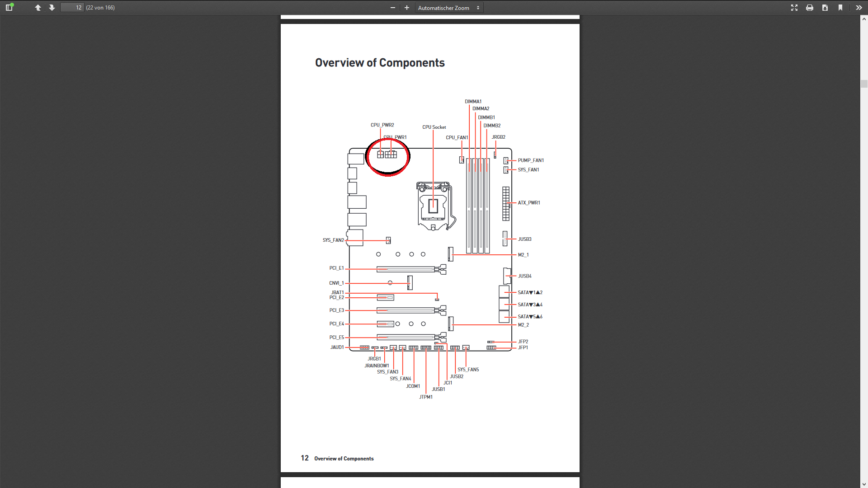
Task: Go to next page arrow
Action: click(x=52, y=8)
